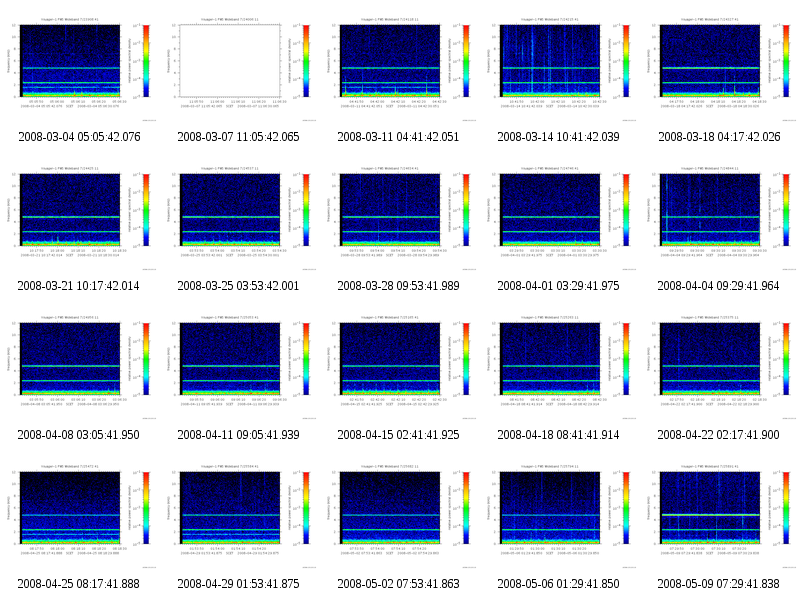Screen dimensions: 800x596
Task: Click the caption text 2008-03-25 03:53:42.001
Action: (x=238, y=286)
